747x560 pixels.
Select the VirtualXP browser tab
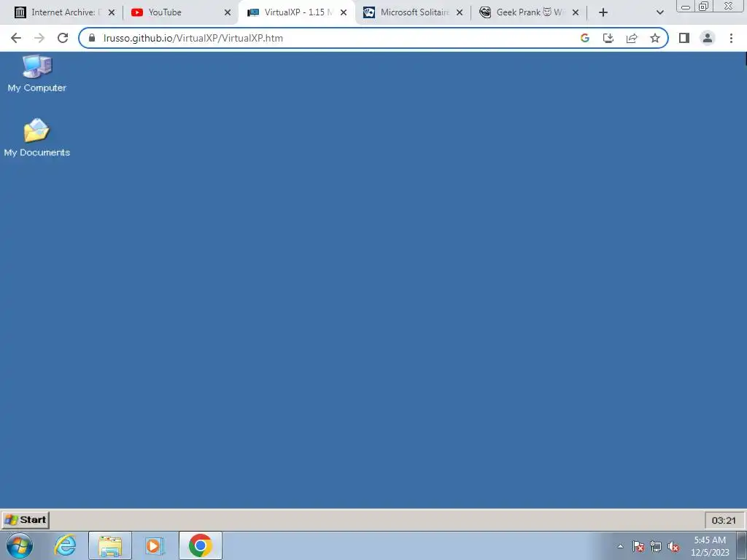pyautogui.click(x=295, y=12)
